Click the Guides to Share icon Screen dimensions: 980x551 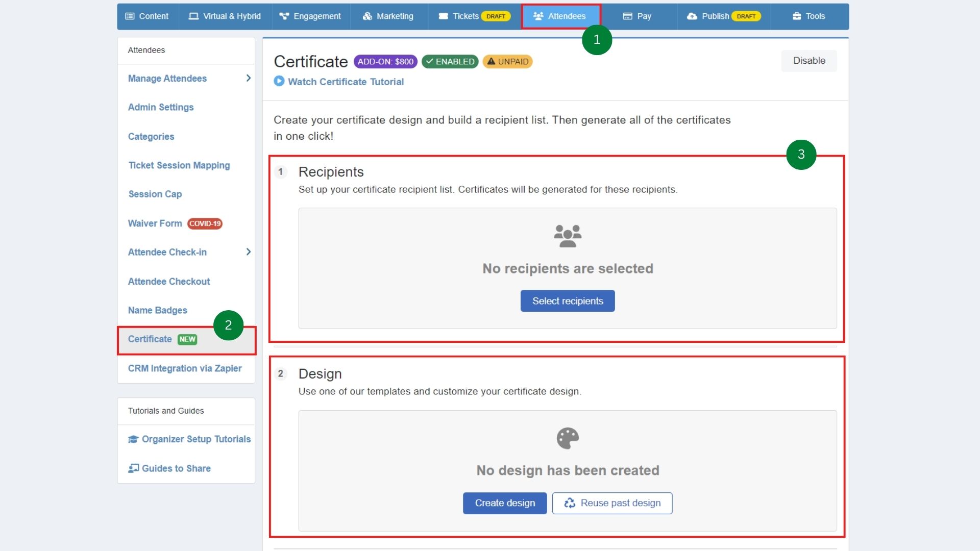coord(133,468)
